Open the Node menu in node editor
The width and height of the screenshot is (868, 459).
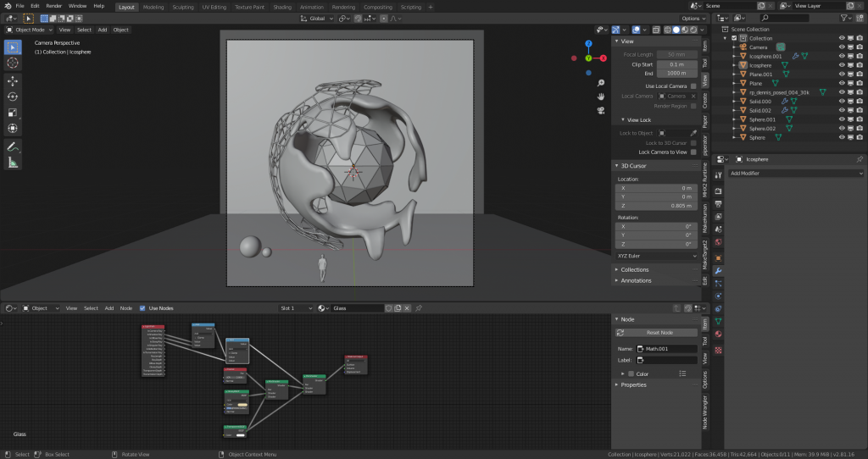(x=126, y=308)
